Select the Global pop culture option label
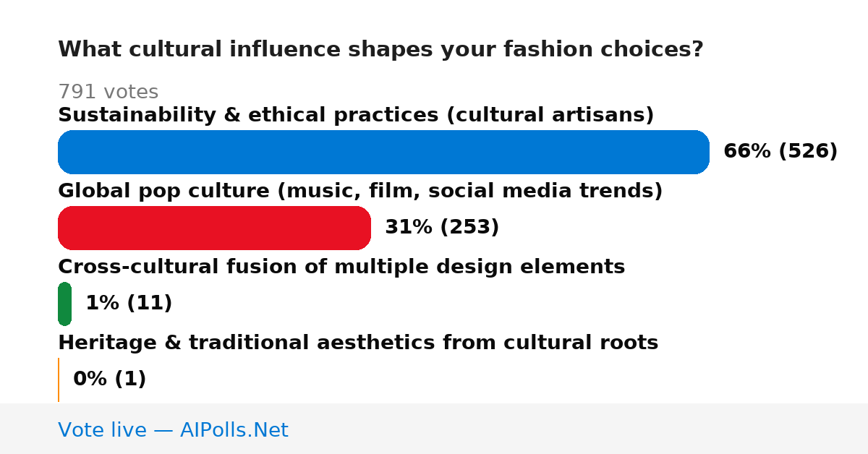868x454 pixels. coord(360,191)
